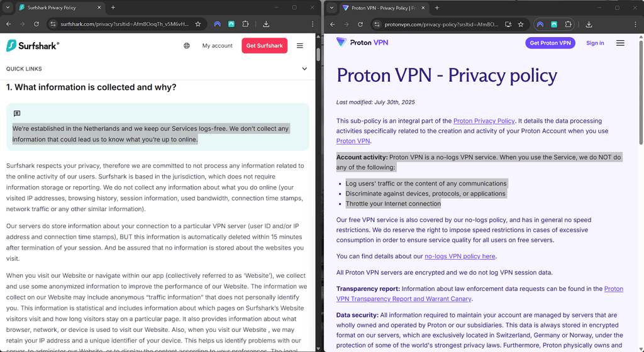Bookmark the Proton VPN page with star
Image resolution: width=644 pixels, height=352 pixels.
pyautogui.click(x=521, y=25)
